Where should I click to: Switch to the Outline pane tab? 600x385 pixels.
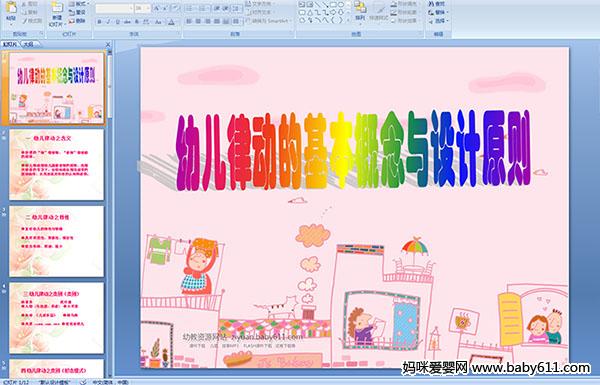tap(29, 44)
